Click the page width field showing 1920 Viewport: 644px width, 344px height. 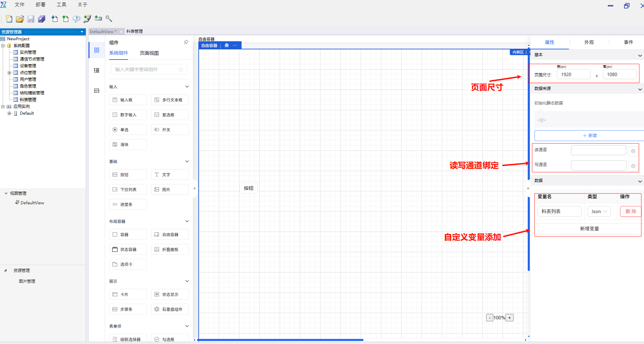click(573, 74)
